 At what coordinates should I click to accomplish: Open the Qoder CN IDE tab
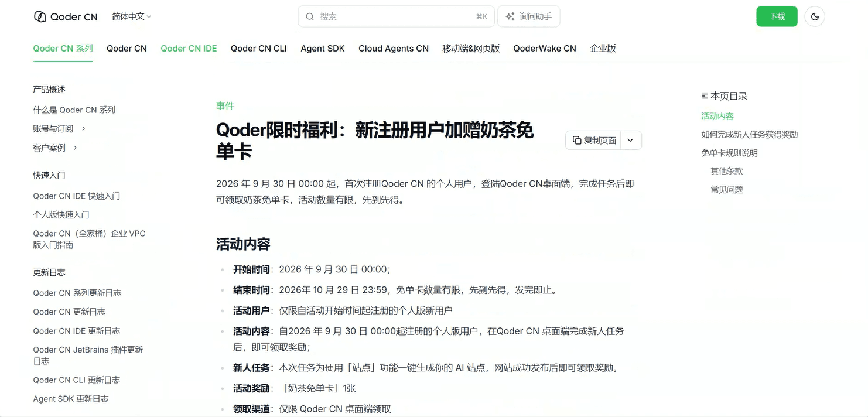click(x=189, y=49)
